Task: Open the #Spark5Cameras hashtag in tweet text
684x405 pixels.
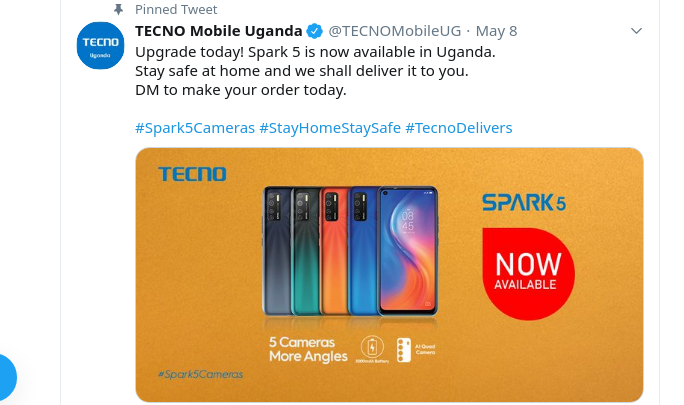Action: point(195,128)
